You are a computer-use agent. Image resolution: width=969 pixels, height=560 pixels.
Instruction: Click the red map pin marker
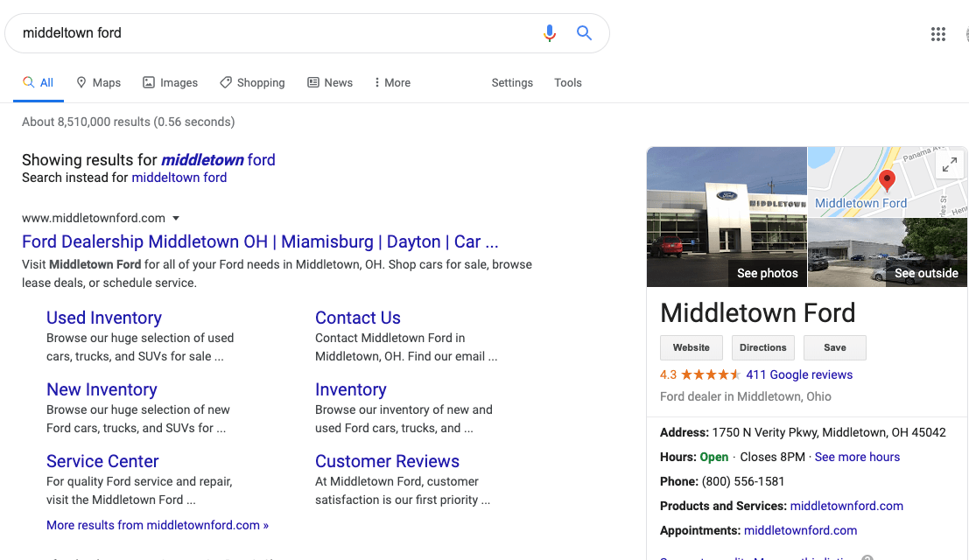click(x=887, y=181)
